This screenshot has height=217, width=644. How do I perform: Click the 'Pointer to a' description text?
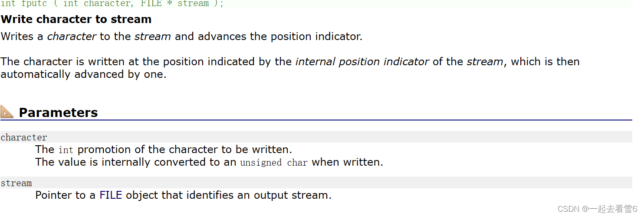[66, 195]
